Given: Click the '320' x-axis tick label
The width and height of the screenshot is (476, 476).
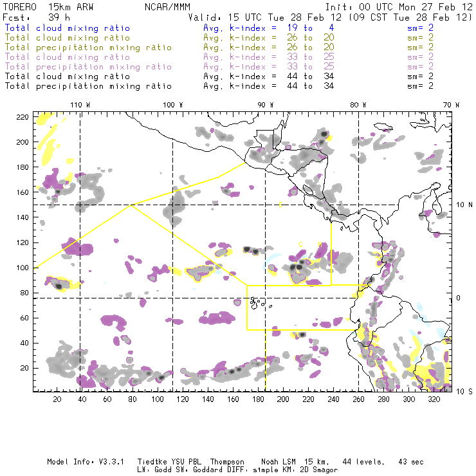Looking at the screenshot, I should point(434,399).
